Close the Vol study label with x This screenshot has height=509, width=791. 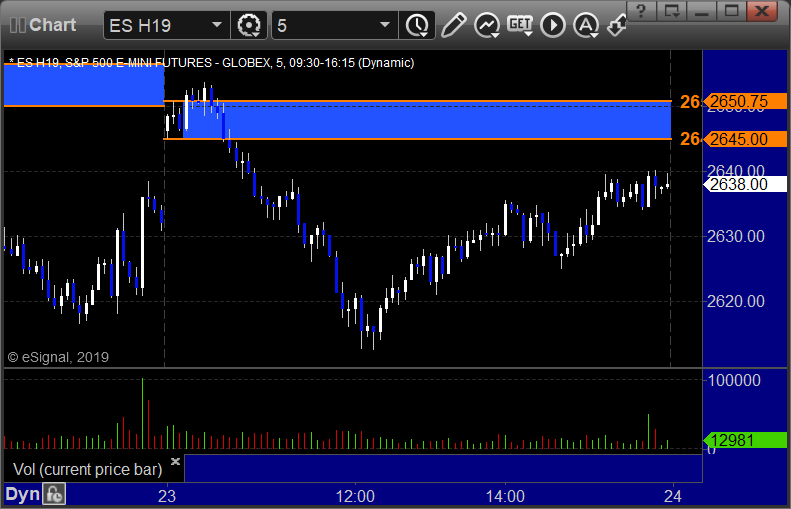pyautogui.click(x=176, y=461)
